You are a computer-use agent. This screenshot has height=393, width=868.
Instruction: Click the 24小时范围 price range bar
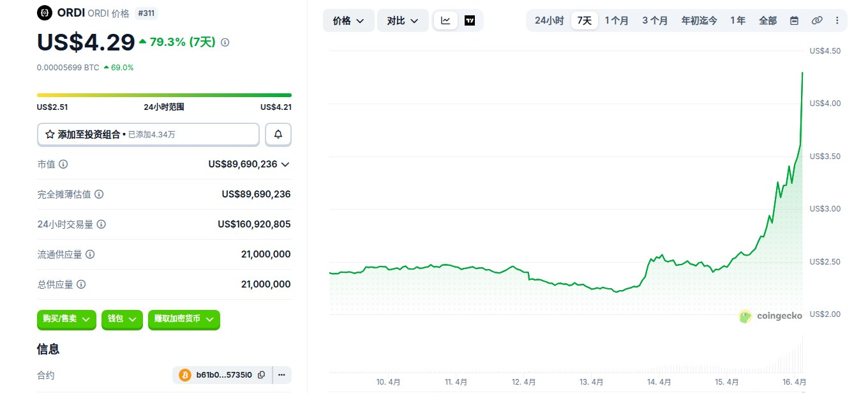point(164,95)
